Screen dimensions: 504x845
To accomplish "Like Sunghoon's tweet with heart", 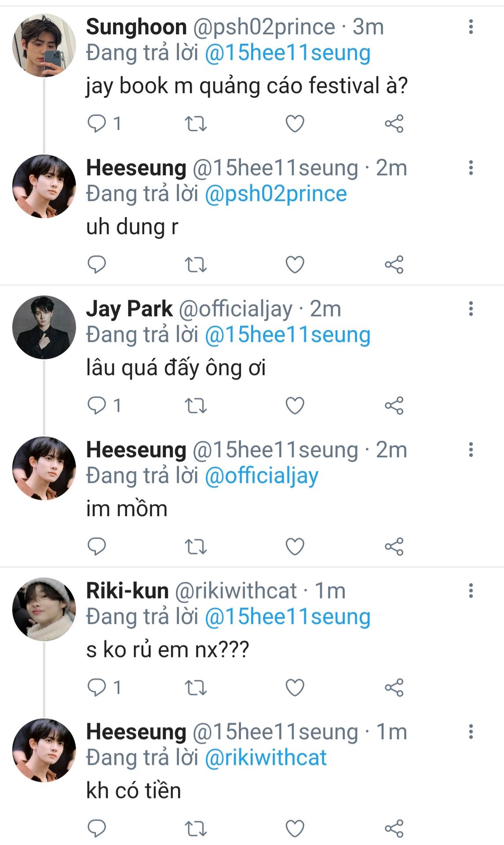I will click(x=295, y=124).
